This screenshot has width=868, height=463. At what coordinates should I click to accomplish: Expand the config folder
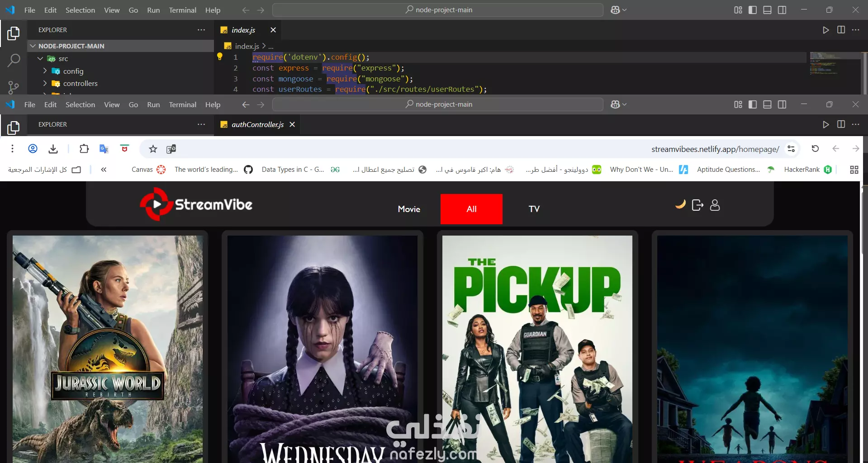tap(45, 71)
